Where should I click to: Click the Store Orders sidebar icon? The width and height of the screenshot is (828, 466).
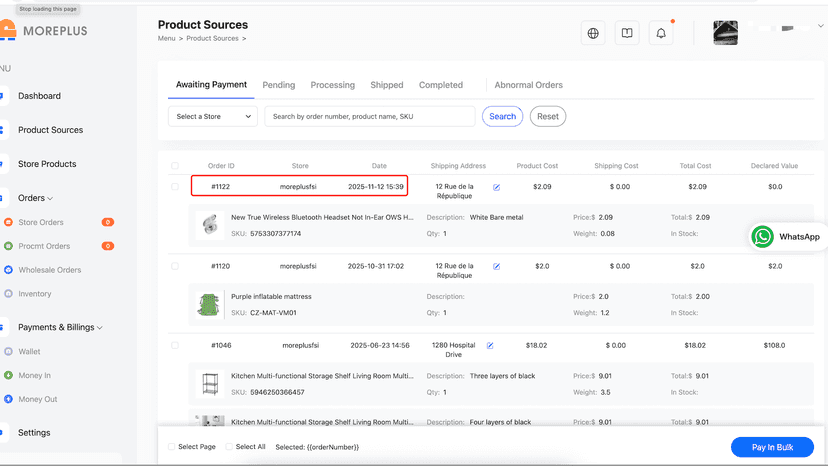tap(8, 222)
